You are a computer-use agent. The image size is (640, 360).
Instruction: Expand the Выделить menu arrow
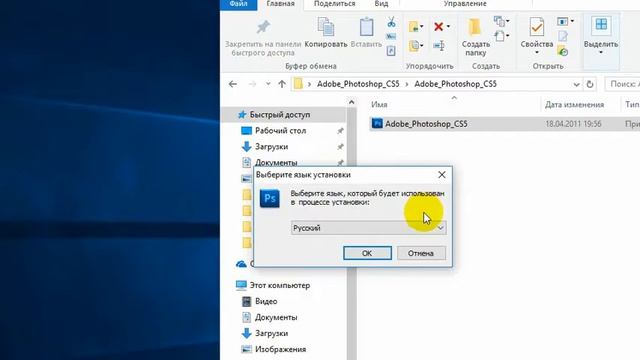[x=601, y=53]
